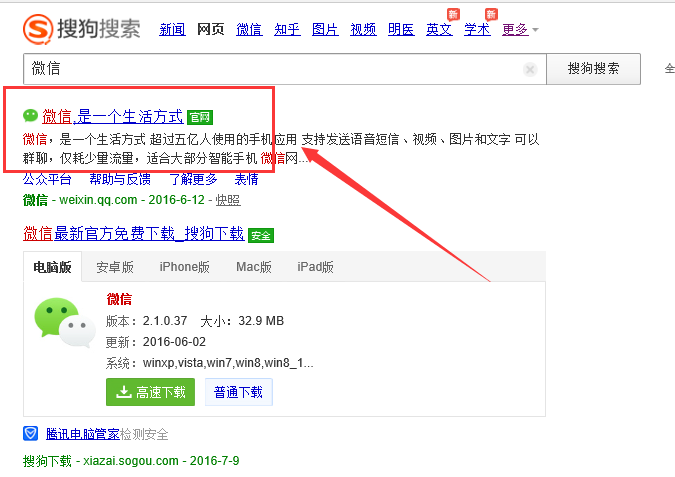Screen dimensions: 675x477
Task: Open 微信最新官方免费下载 result link
Action: (x=134, y=234)
